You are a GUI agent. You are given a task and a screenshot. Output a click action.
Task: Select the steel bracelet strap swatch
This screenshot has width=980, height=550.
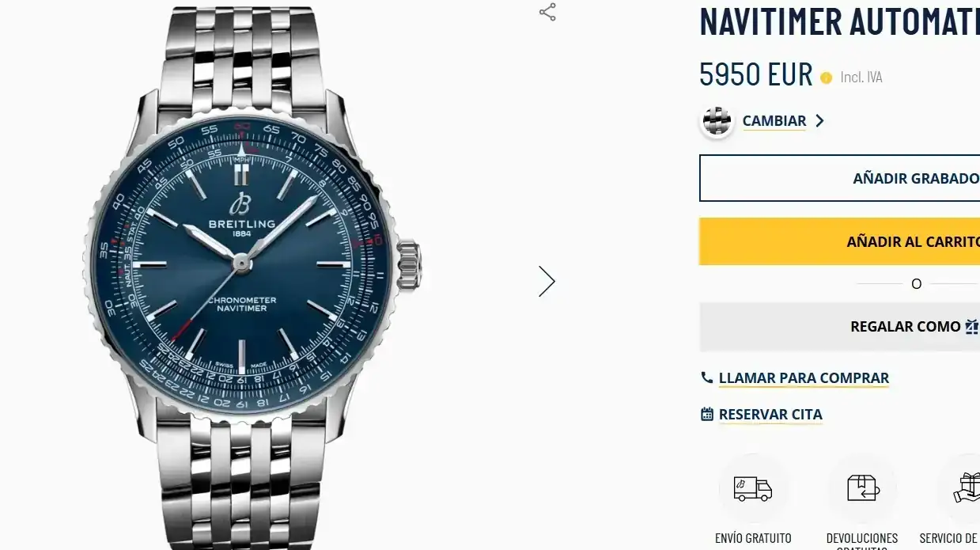tap(717, 121)
